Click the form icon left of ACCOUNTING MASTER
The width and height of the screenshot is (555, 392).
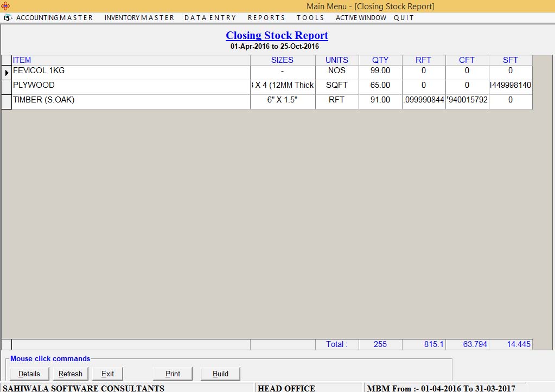point(7,17)
